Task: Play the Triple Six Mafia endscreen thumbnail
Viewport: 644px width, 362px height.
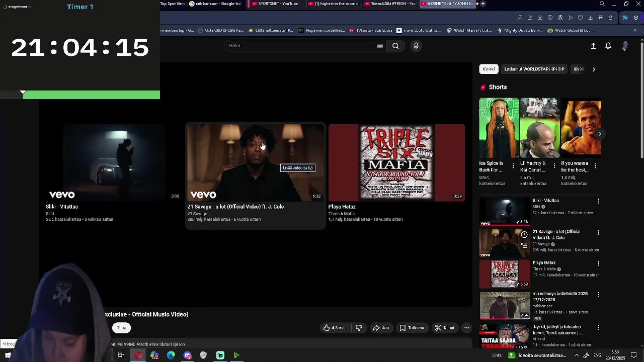Action: point(396,162)
